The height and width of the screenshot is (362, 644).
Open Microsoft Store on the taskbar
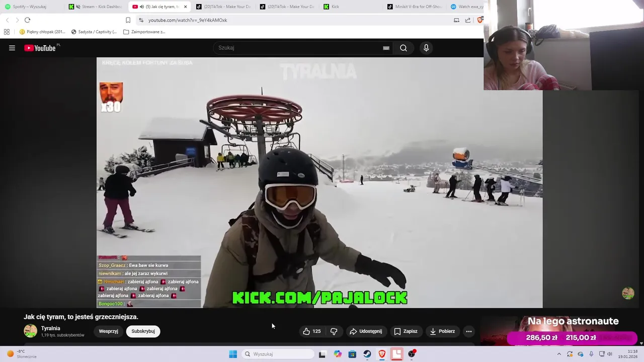352,354
